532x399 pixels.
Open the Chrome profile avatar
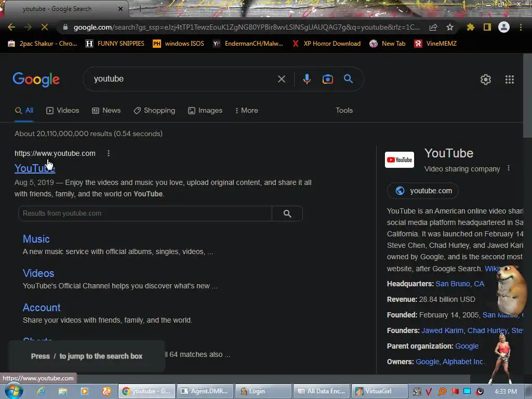pyautogui.click(x=504, y=27)
